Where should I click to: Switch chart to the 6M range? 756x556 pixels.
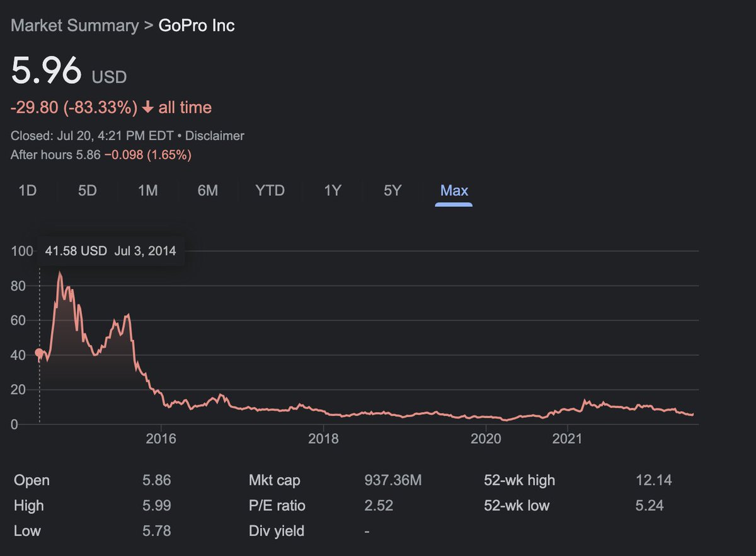click(x=207, y=190)
